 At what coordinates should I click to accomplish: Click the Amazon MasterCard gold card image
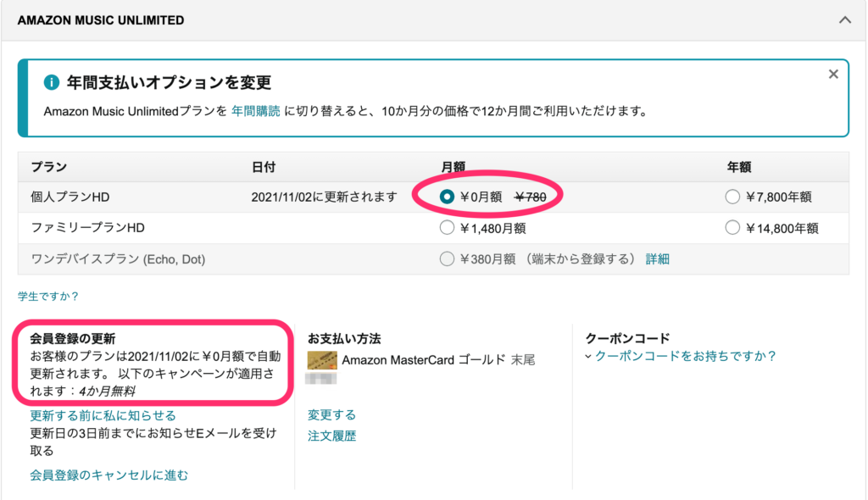322,360
